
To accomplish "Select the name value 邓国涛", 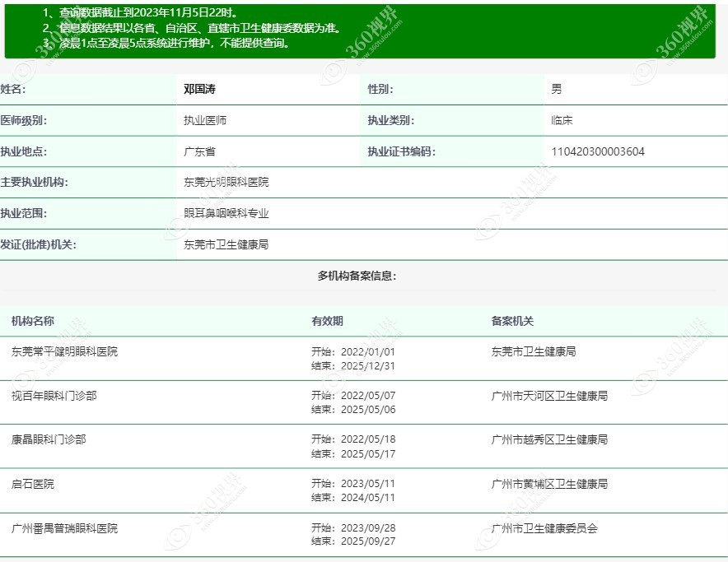I will click(199, 89).
